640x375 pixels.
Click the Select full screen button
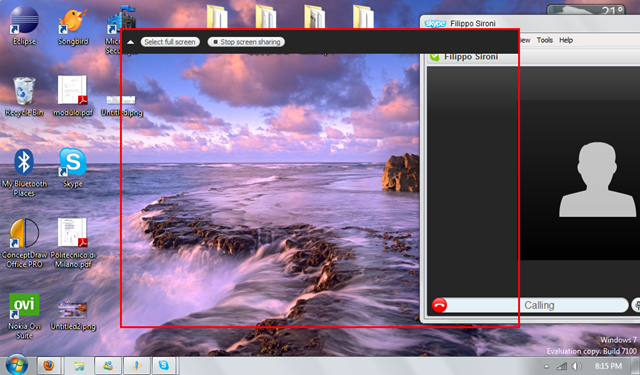tap(170, 42)
